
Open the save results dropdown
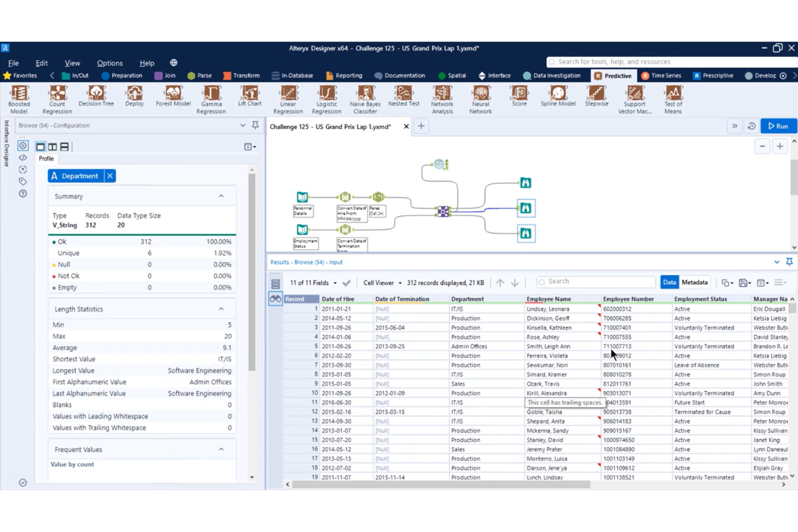(x=745, y=282)
